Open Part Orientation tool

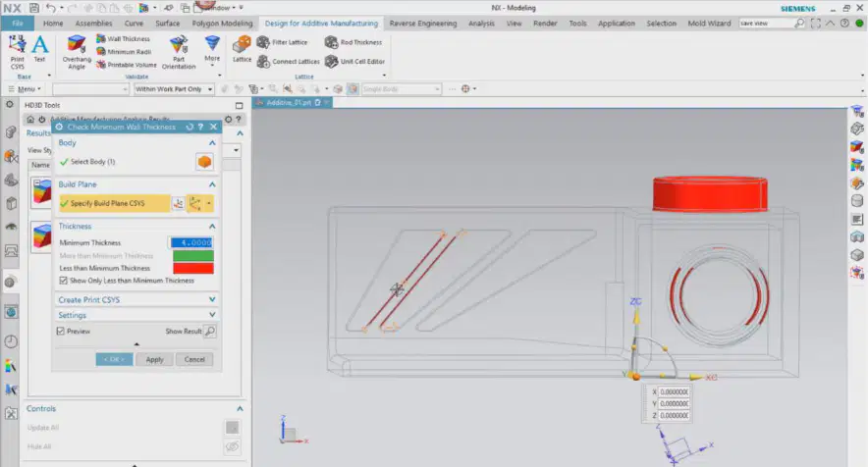tap(179, 52)
